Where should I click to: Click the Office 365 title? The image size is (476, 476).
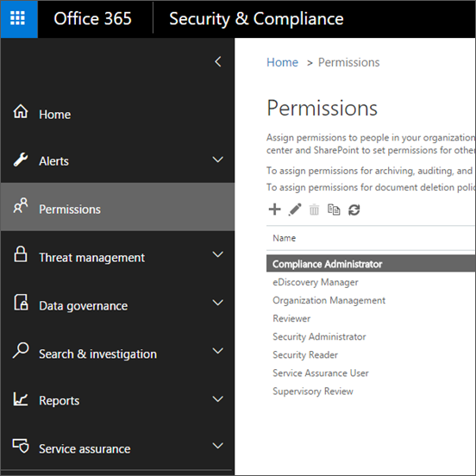[x=92, y=18]
